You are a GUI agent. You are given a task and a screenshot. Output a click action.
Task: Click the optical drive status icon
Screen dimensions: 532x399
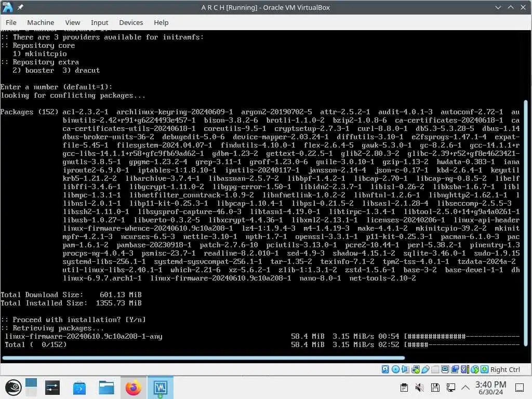pyautogui.click(x=395, y=369)
